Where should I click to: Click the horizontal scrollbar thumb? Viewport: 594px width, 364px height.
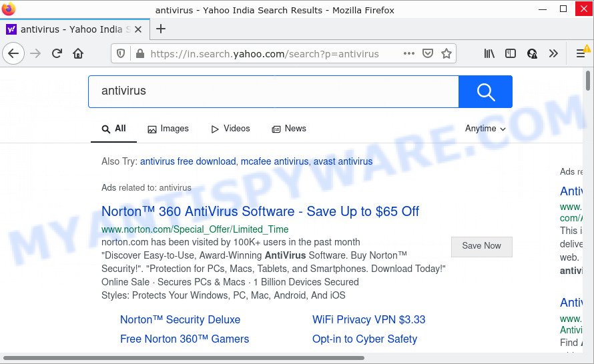click(x=184, y=357)
